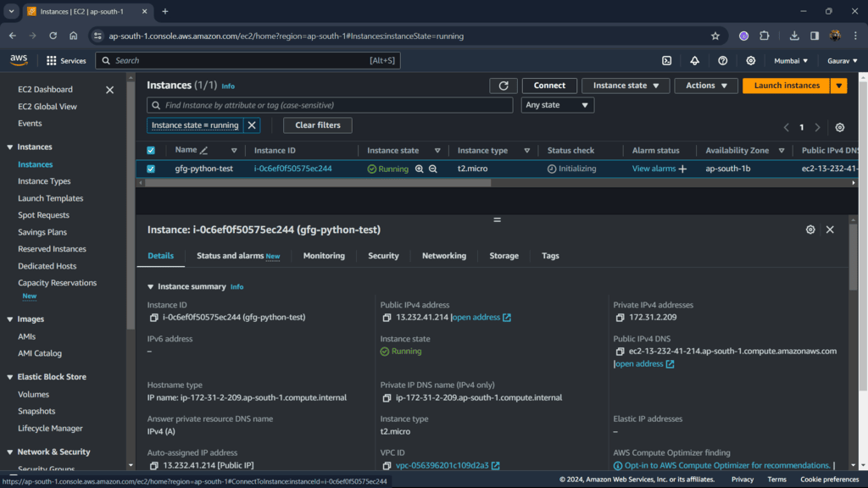The height and width of the screenshot is (488, 868).
Task: Remove the 'Instance state = running' filter
Action: (x=252, y=125)
